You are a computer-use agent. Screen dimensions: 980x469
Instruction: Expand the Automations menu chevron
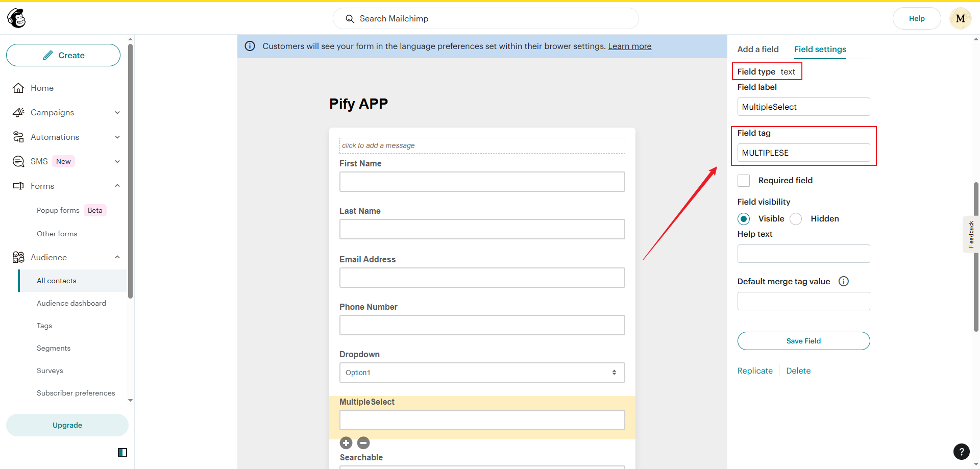[117, 137]
